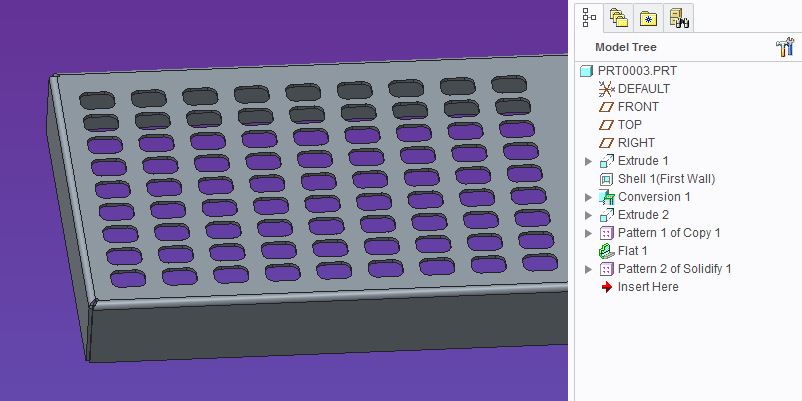Expand Pattern 2 of Solidify 1

tap(588, 270)
